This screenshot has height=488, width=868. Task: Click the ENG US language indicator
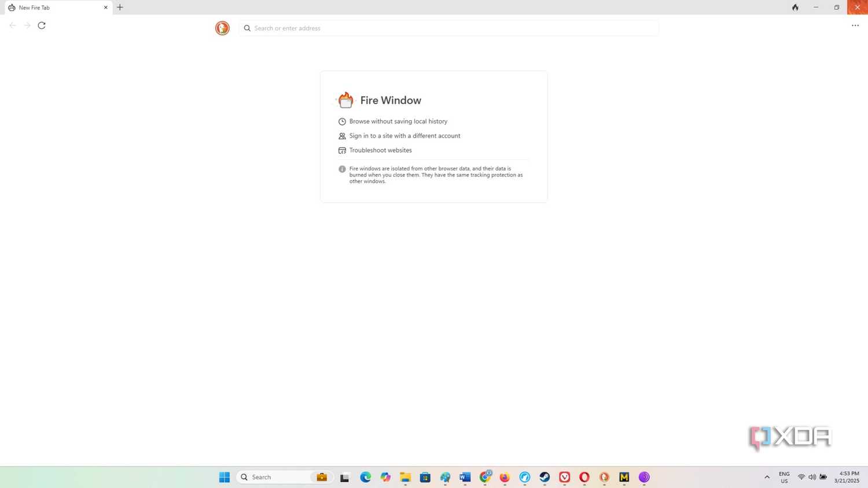(x=784, y=477)
